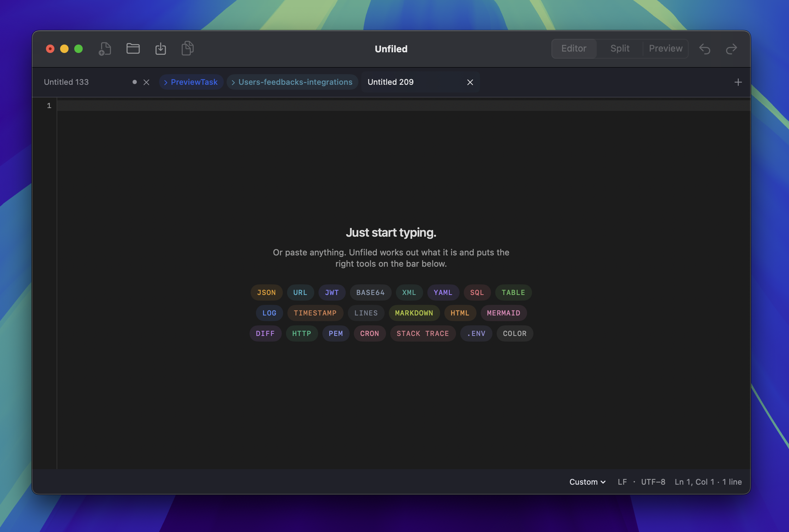Click the TIMESTAMP format chip
The height and width of the screenshot is (532, 789).
click(315, 313)
